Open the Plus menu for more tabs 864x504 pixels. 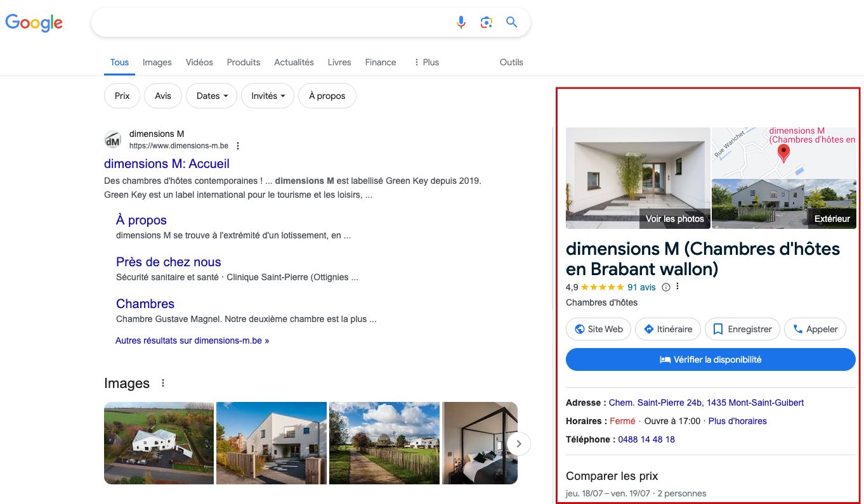point(426,62)
